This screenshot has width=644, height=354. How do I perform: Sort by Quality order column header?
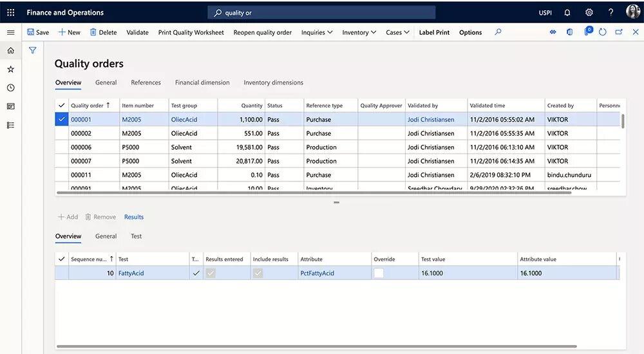click(90, 105)
